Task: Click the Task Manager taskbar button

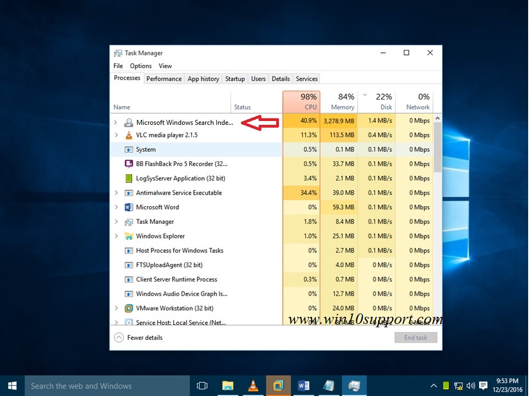Action: point(354,386)
